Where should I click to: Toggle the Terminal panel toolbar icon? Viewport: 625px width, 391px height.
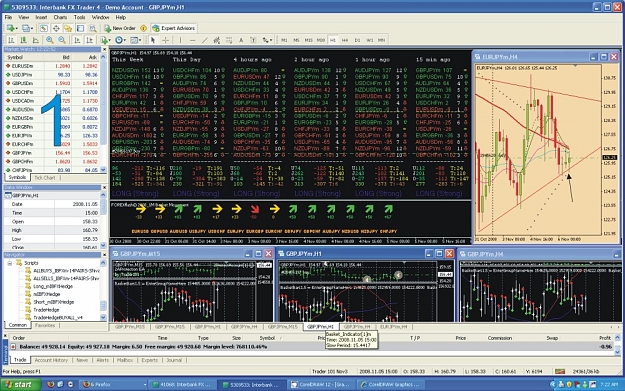coord(81,28)
